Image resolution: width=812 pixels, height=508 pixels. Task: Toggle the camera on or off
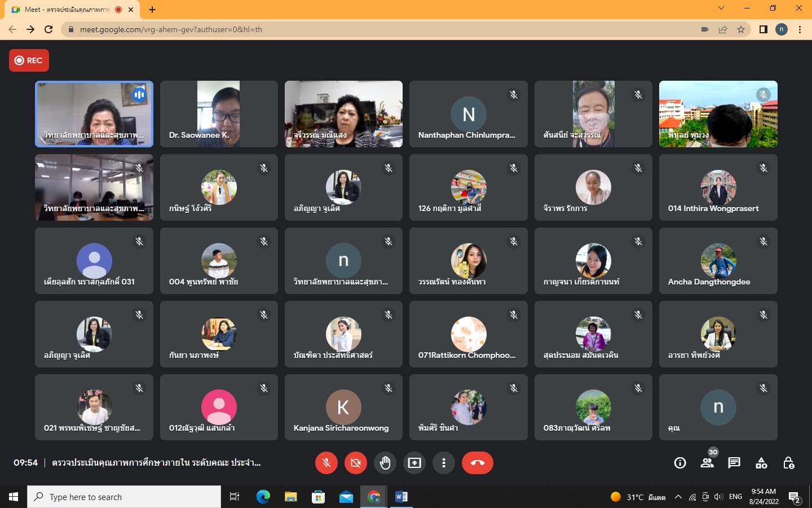coord(355,463)
